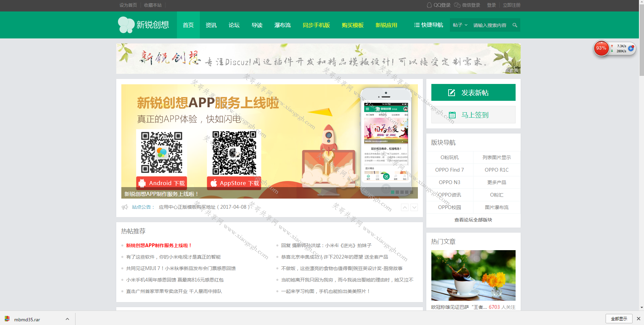
Task: Select the last slideshow indicator dot
Action: (411, 192)
